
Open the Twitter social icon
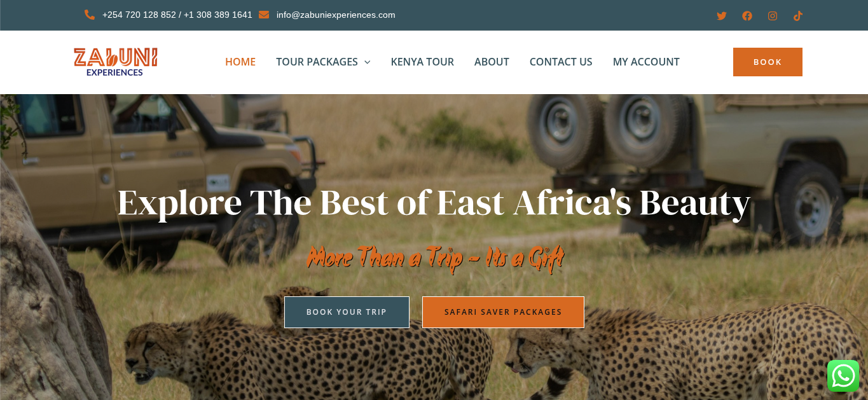722,16
